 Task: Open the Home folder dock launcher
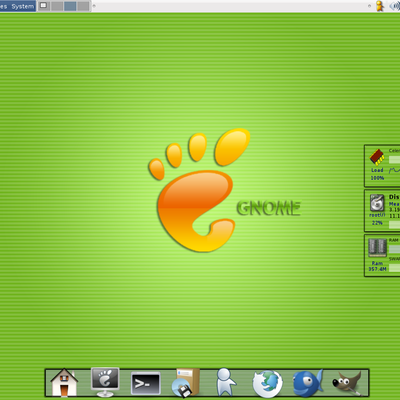tap(64, 382)
